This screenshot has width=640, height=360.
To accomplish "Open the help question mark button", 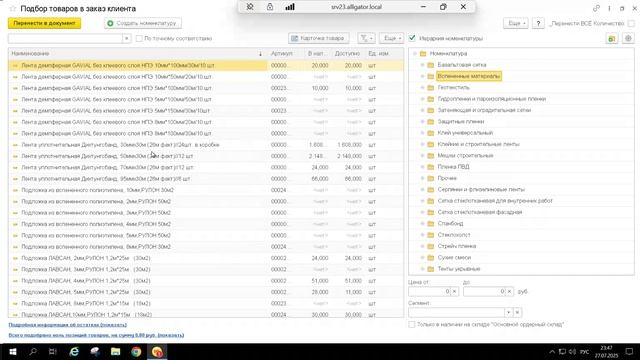I will [x=538, y=24].
